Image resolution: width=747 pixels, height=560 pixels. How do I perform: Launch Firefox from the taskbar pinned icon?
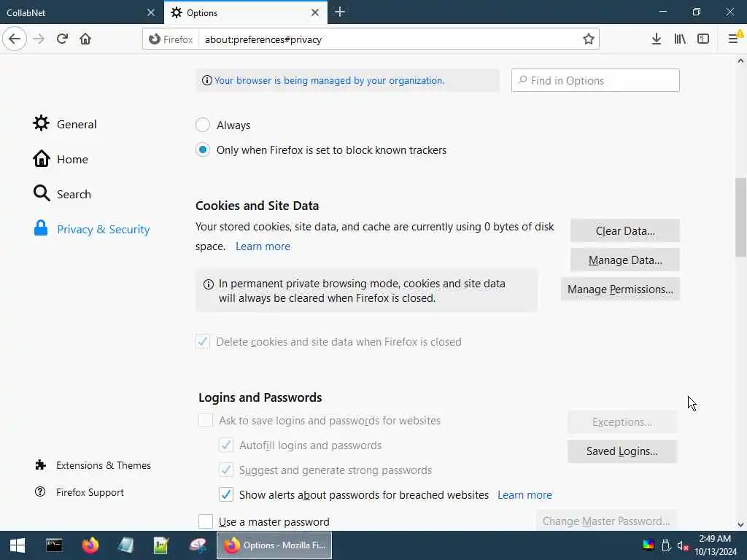[x=90, y=545]
